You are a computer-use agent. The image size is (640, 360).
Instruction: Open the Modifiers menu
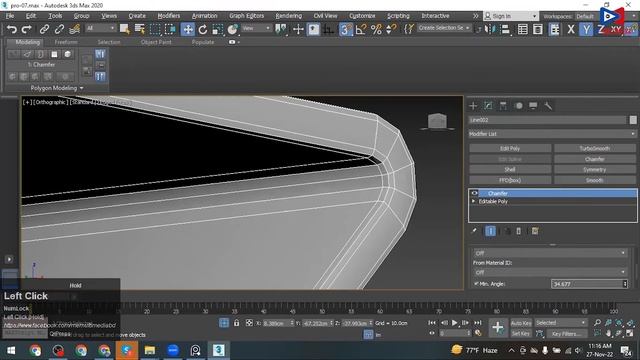(169, 16)
